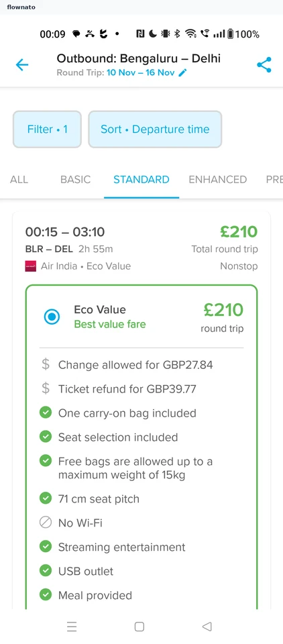283x644 pixels.
Task: Tap the share icon
Action: pos(264,65)
